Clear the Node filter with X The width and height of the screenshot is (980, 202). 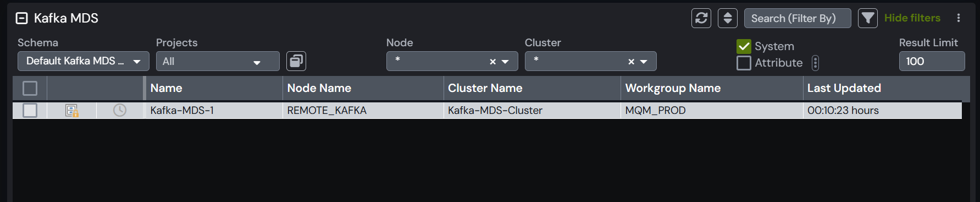(492, 62)
